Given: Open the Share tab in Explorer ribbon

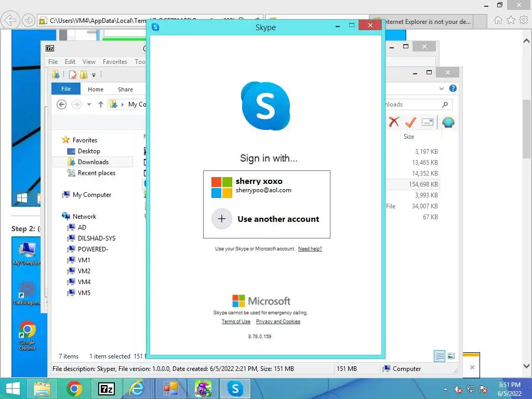Looking at the screenshot, I should click(125, 89).
